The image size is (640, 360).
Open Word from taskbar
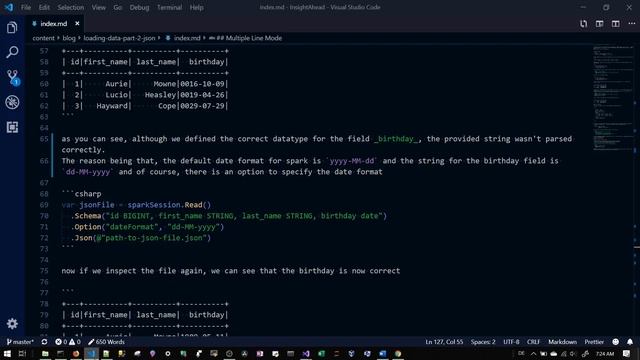(x=382, y=353)
